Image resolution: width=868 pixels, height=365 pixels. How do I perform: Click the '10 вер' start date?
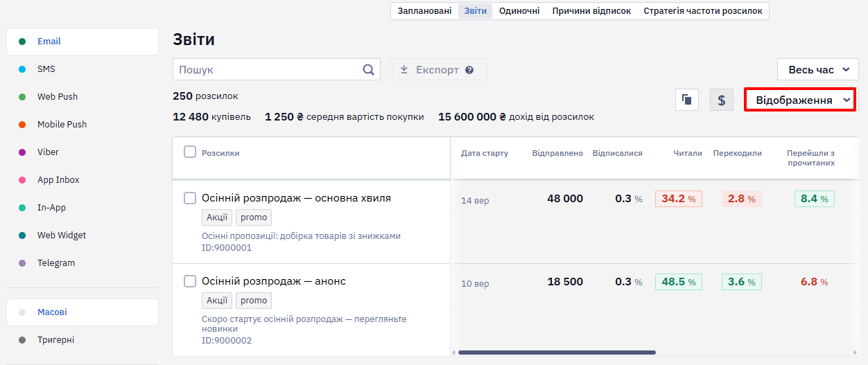[x=475, y=284]
